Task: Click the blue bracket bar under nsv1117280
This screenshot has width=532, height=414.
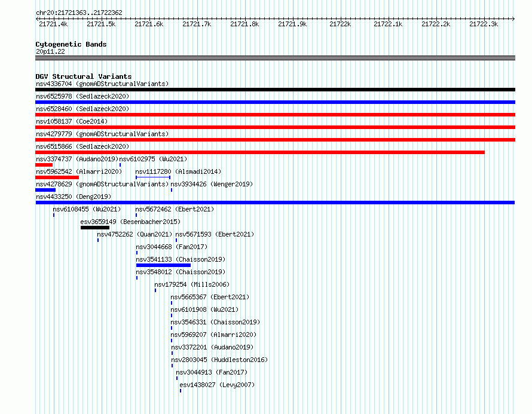Action: (153, 177)
